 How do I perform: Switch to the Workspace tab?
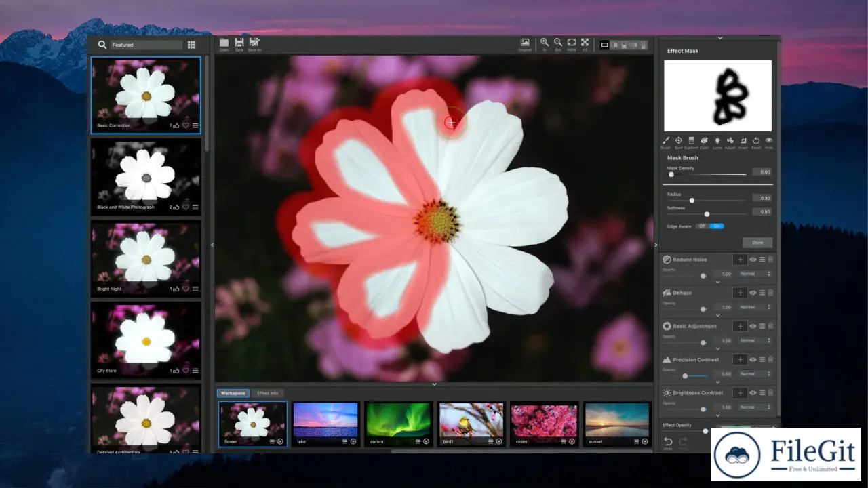[x=233, y=393]
